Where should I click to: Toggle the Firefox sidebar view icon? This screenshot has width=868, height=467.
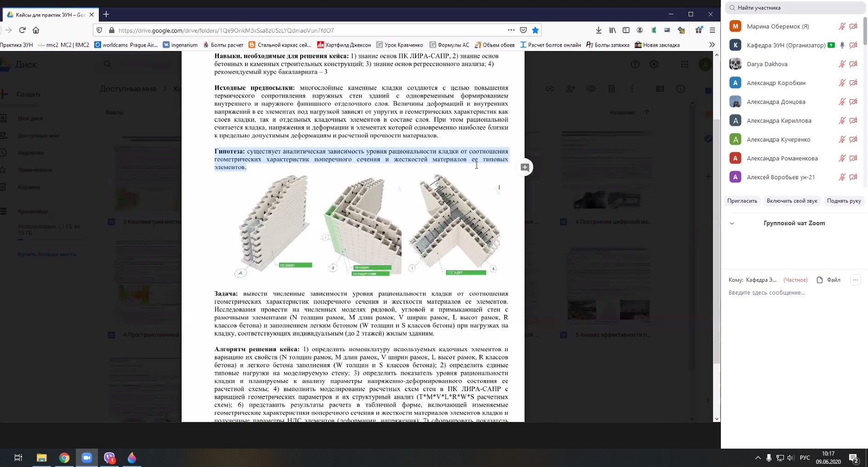pos(626,30)
